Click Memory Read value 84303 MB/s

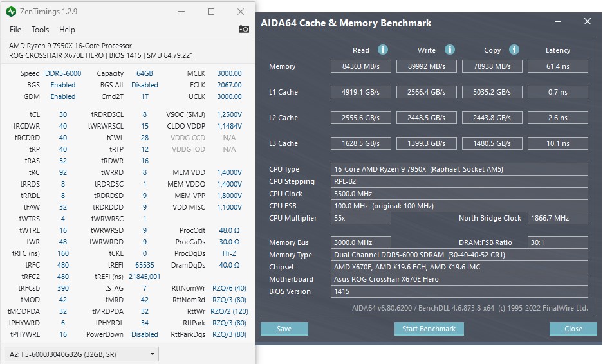361,66
